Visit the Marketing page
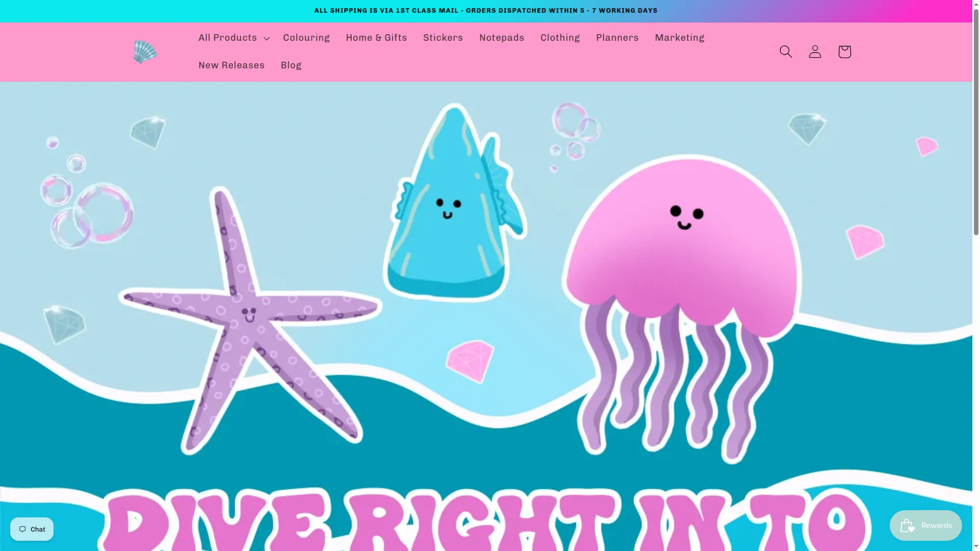This screenshot has height=551, width=980. coord(679,38)
